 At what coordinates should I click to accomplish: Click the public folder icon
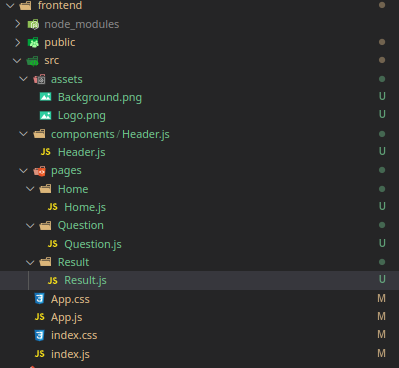click(33, 42)
